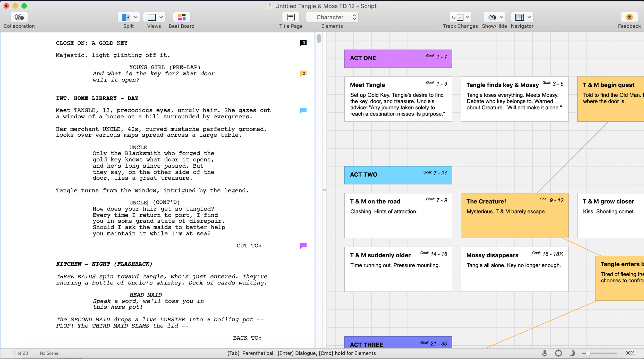Select the Mossy disappears card
This screenshot has width=644, height=359.
(514, 269)
